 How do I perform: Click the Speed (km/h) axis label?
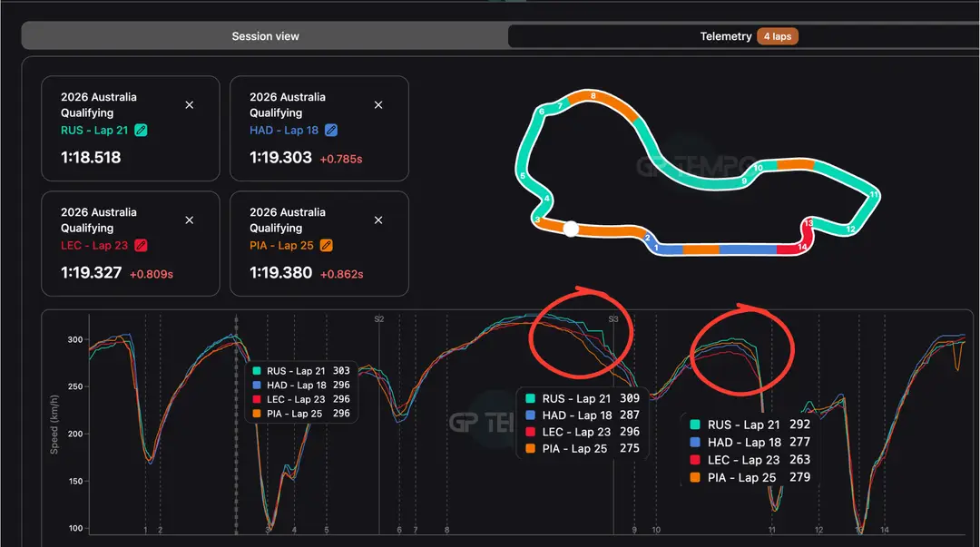pyautogui.click(x=54, y=425)
